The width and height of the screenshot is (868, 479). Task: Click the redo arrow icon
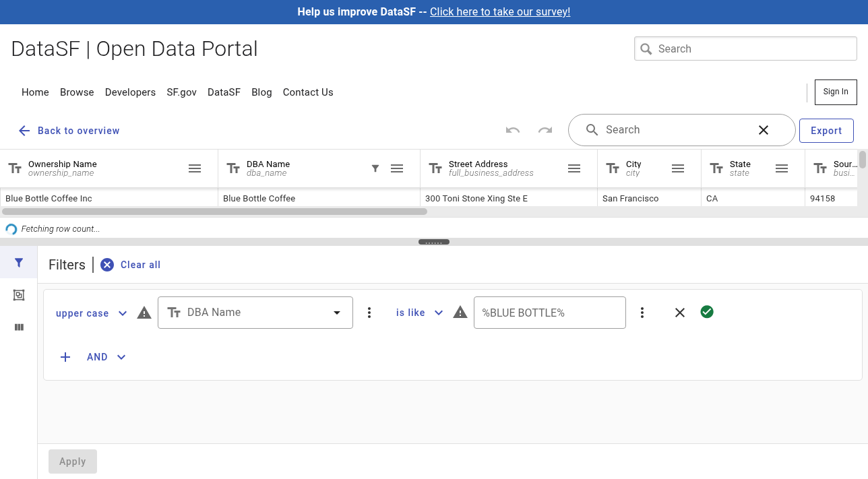[545, 130]
